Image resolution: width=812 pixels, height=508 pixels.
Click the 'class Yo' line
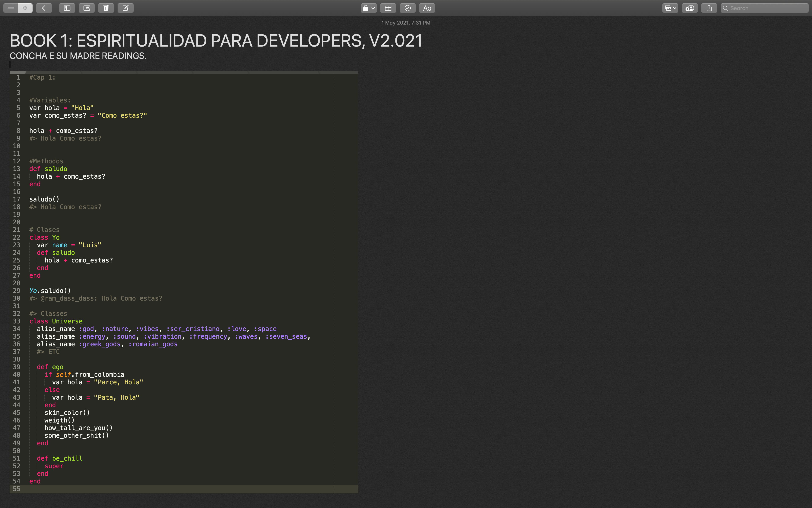point(44,237)
